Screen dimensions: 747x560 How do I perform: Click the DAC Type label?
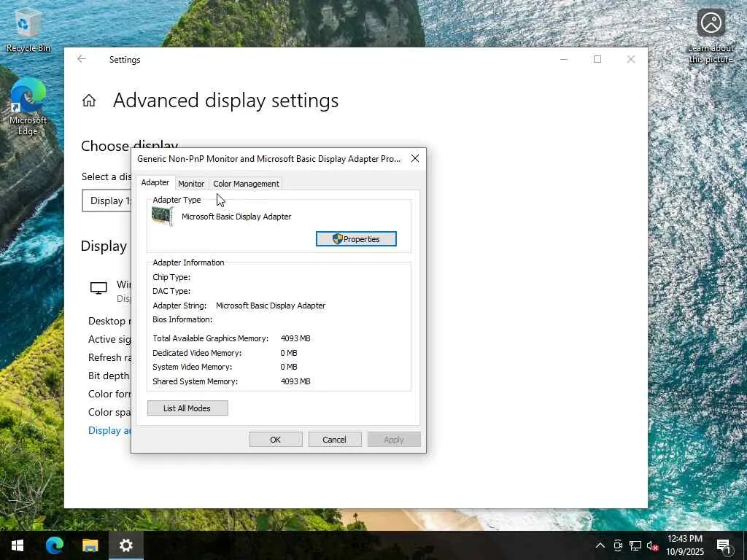(171, 291)
